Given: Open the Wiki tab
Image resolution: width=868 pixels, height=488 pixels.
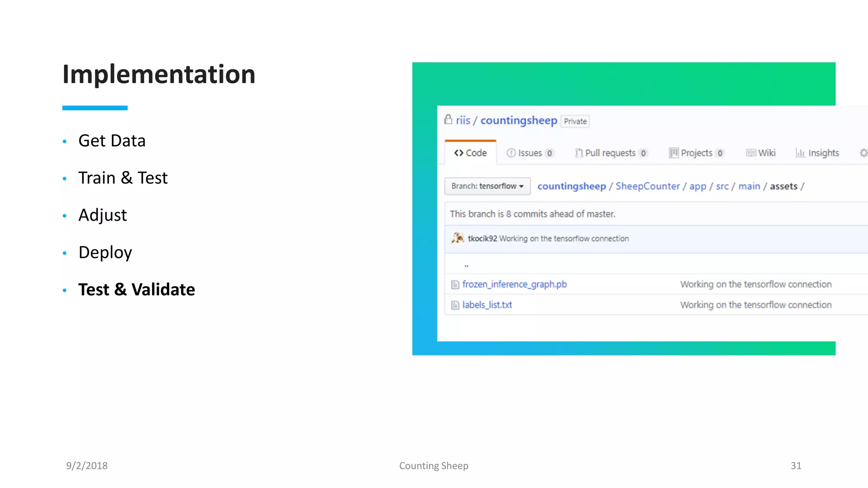Looking at the screenshot, I should click(x=761, y=153).
